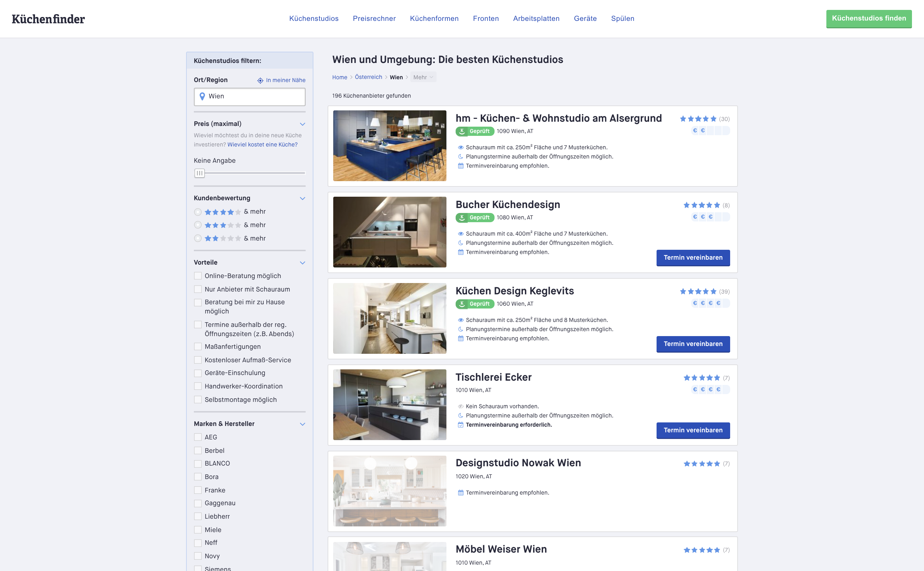Click the star rating of Designstudio Nowak Wien
Screen dimensions: 924x571
pyautogui.click(x=701, y=464)
